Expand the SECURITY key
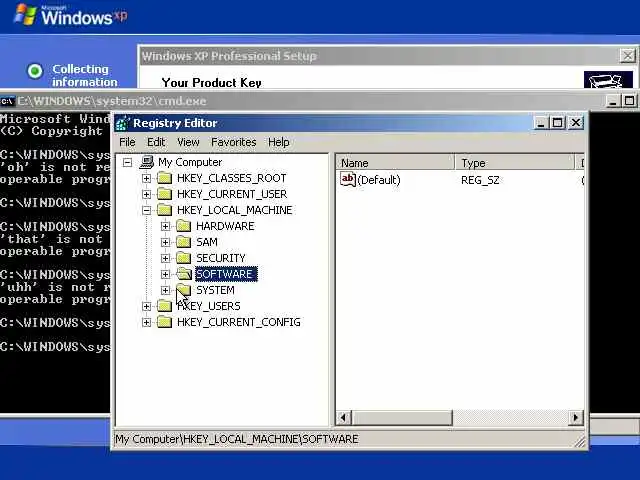 [x=165, y=258]
